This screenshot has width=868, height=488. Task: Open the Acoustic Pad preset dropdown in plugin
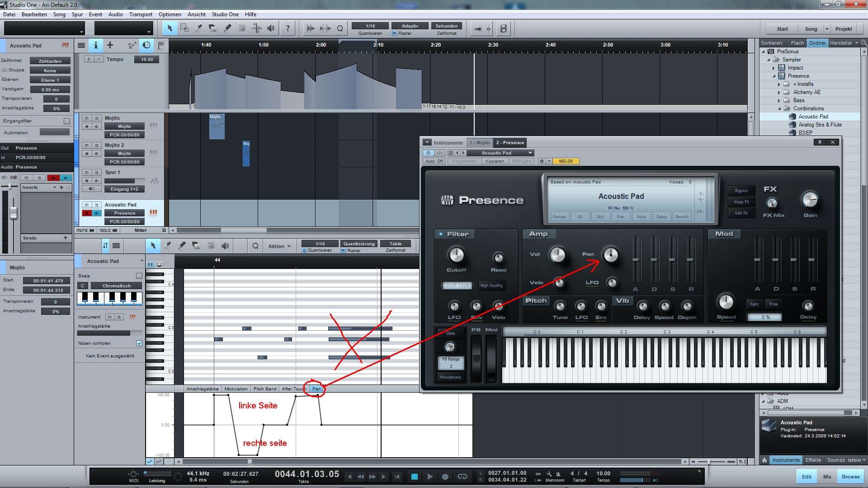(500, 153)
